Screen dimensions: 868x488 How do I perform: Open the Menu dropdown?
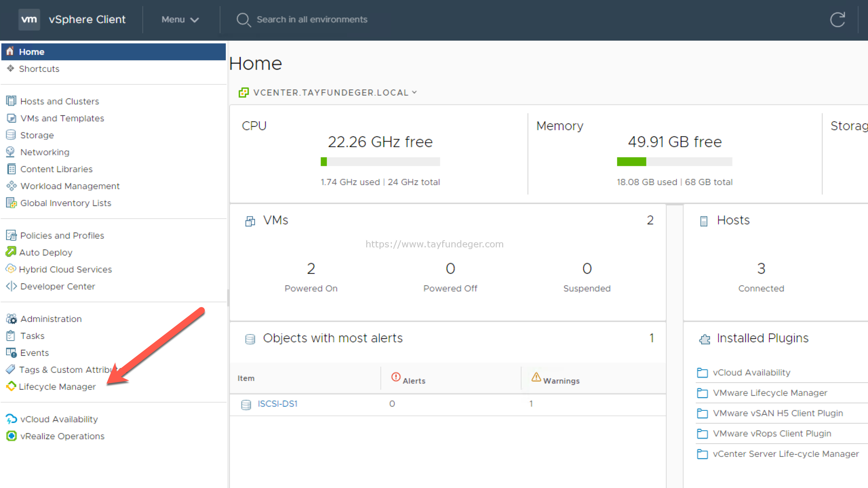point(180,20)
